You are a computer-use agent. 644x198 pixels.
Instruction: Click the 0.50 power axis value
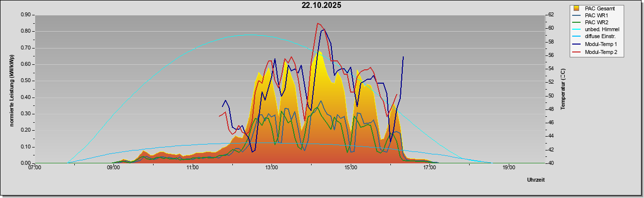click(x=26, y=81)
